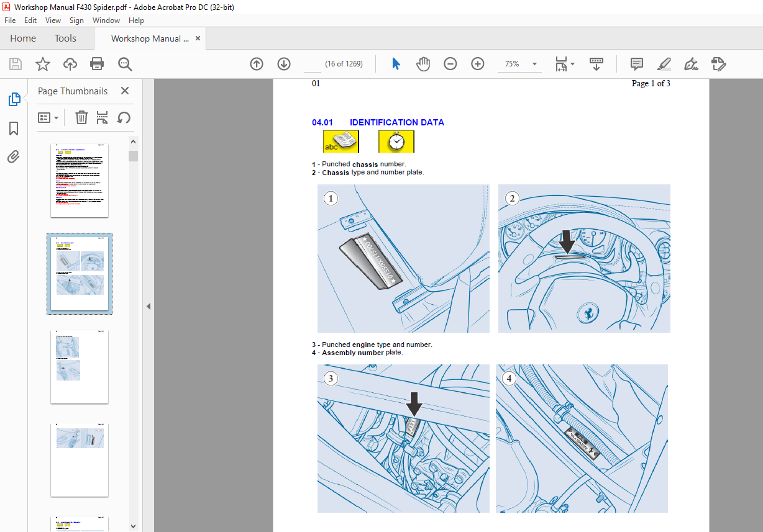The height and width of the screenshot is (532, 763).
Task: Click the steering wheel figure 2 illustration
Action: 584,258
